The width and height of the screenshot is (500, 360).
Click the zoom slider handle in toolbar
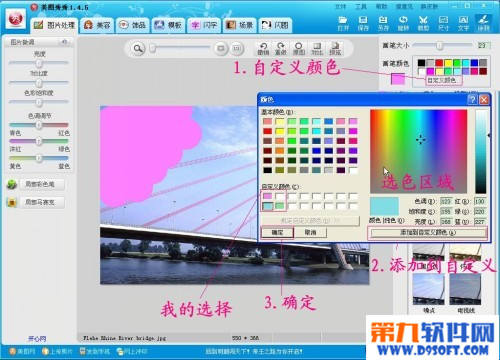coord(152,49)
